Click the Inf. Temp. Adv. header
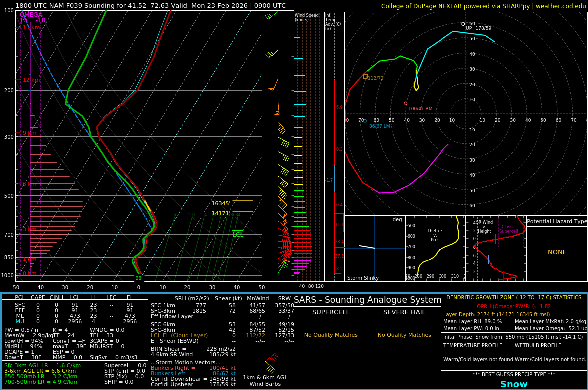This screenshot has width=588, height=390. click(333, 22)
